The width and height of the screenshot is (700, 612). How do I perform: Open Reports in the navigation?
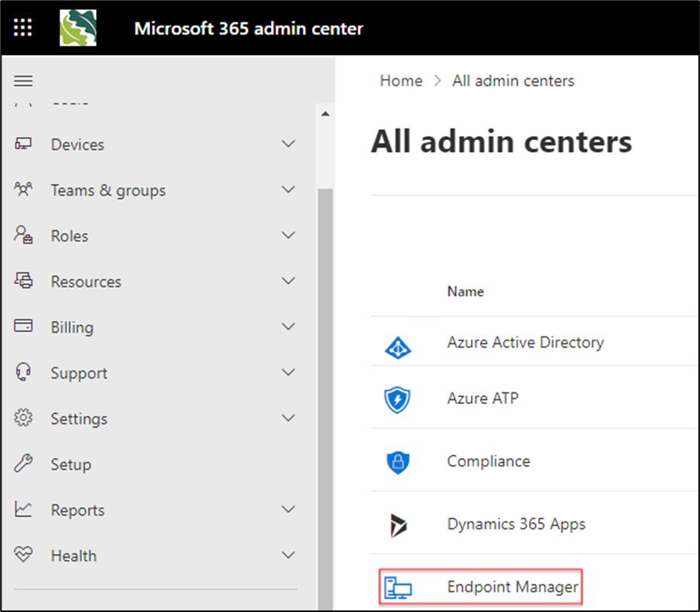point(77,511)
